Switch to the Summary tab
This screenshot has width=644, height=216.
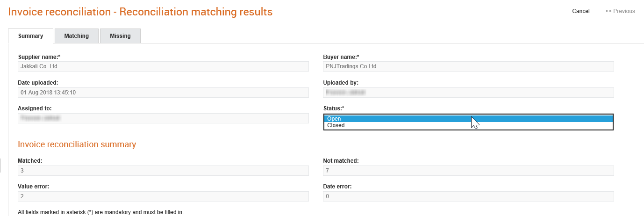point(31,36)
